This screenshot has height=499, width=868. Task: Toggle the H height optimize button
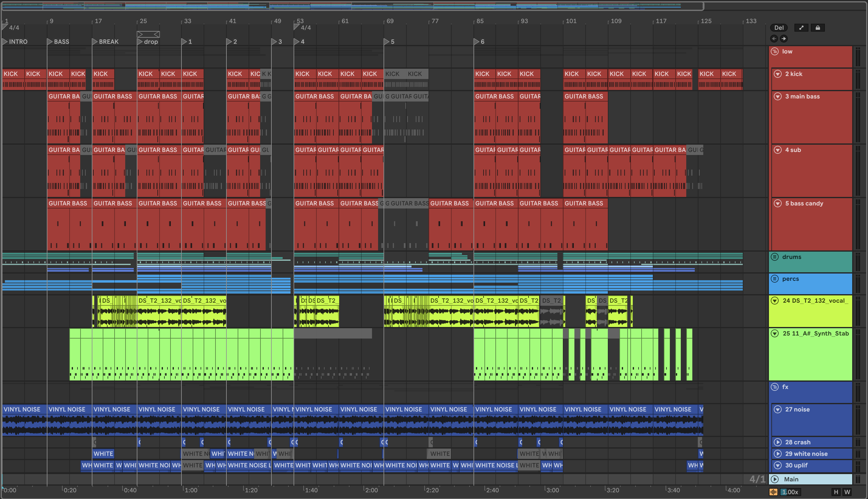[836, 492]
